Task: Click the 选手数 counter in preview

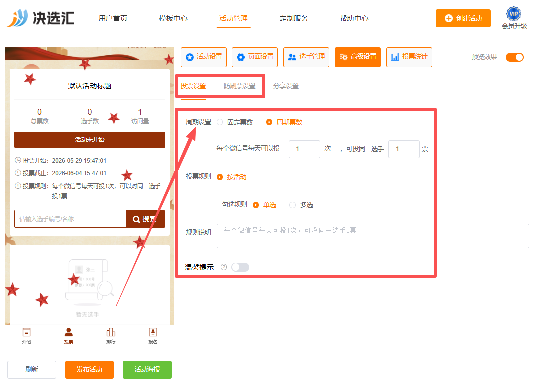Action: [90, 116]
